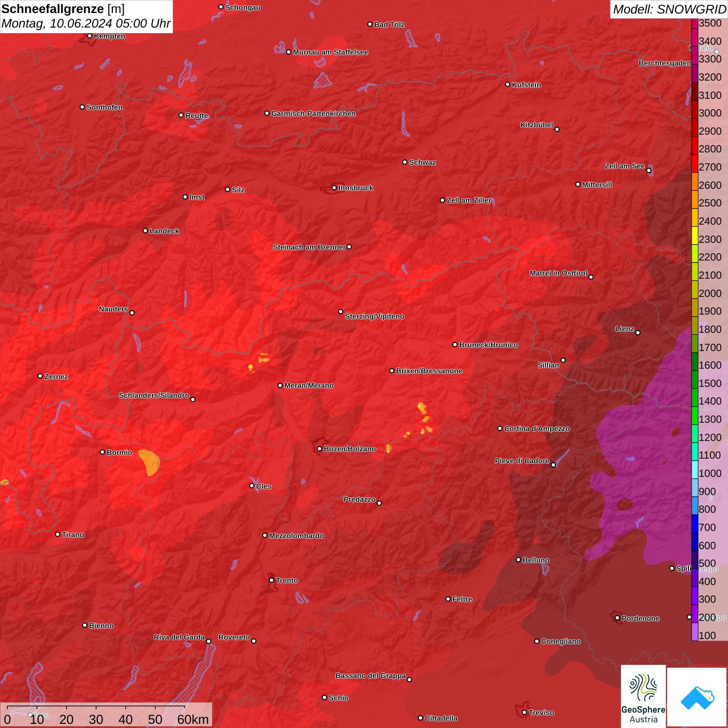Click the legend value 2700
This screenshot has height=728, width=728.
(710, 167)
